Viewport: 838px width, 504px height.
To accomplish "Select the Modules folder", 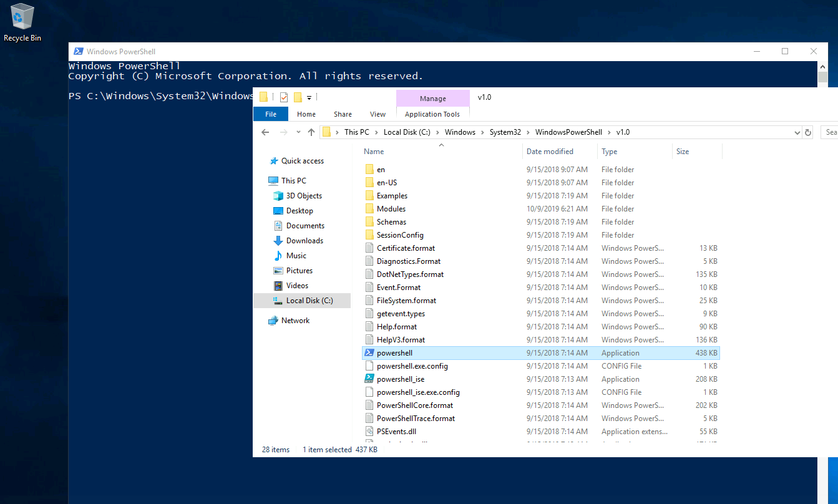I will [x=391, y=209].
